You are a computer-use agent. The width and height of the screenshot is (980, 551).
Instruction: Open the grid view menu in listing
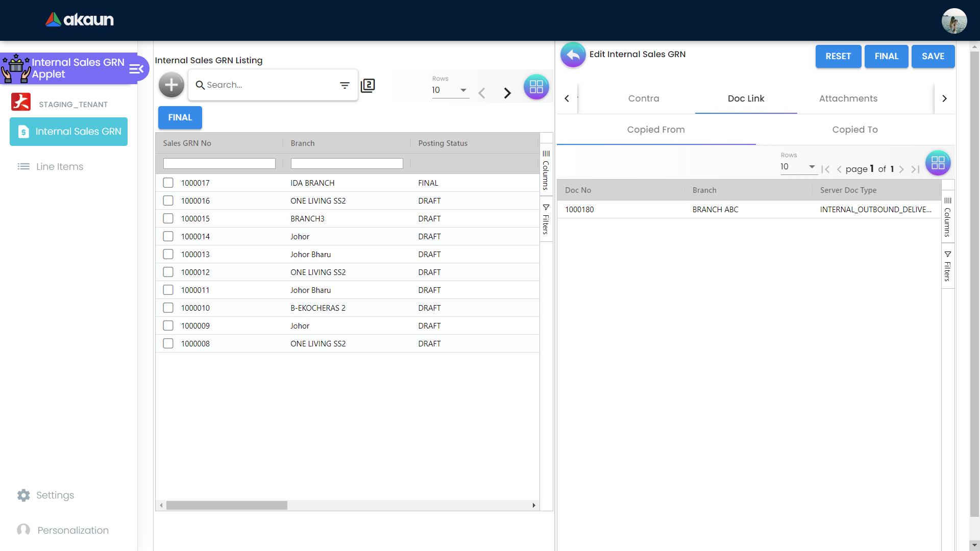pos(536,87)
